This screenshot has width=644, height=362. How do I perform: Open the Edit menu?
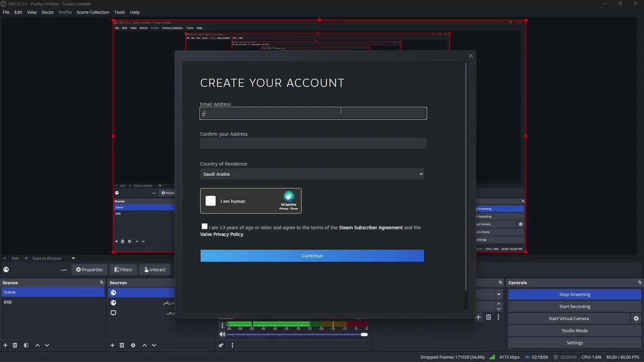click(18, 12)
